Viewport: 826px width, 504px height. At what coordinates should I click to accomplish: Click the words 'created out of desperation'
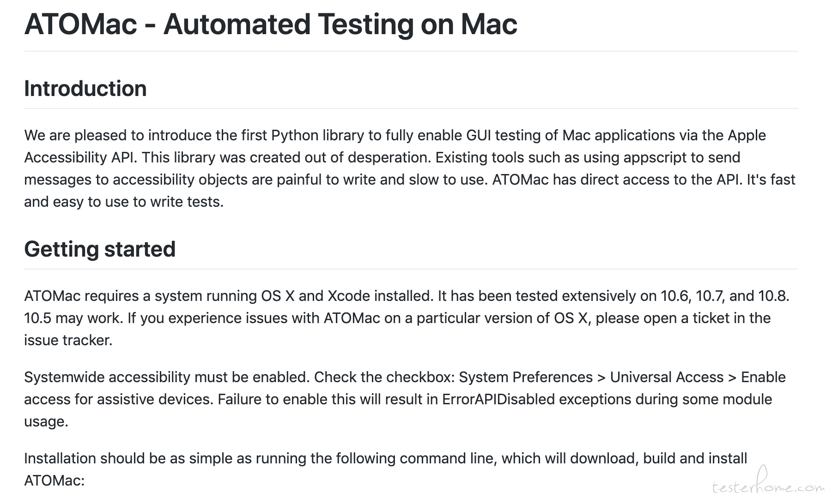point(340,157)
